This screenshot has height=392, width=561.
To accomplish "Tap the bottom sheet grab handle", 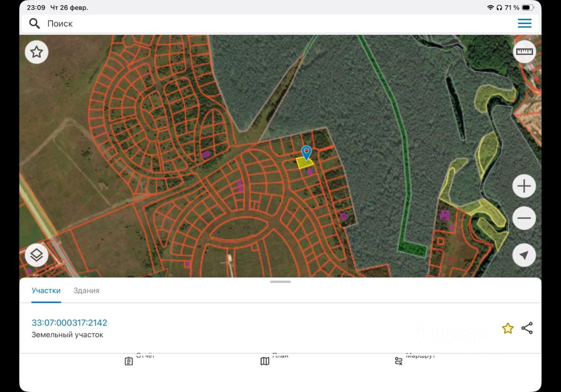I will tap(280, 282).
